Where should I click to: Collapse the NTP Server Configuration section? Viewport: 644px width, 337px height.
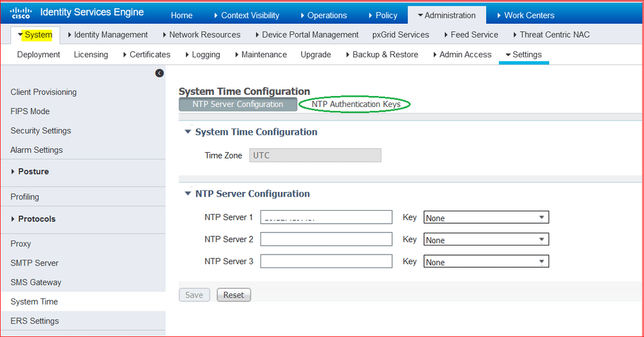click(x=188, y=193)
